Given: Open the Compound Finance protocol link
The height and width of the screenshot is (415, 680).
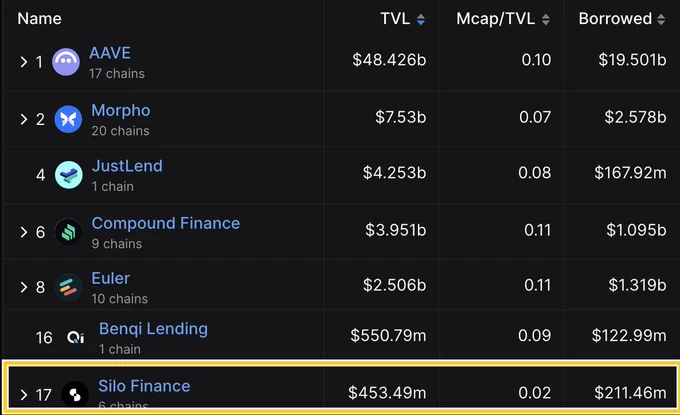Looking at the screenshot, I should tap(166, 223).
